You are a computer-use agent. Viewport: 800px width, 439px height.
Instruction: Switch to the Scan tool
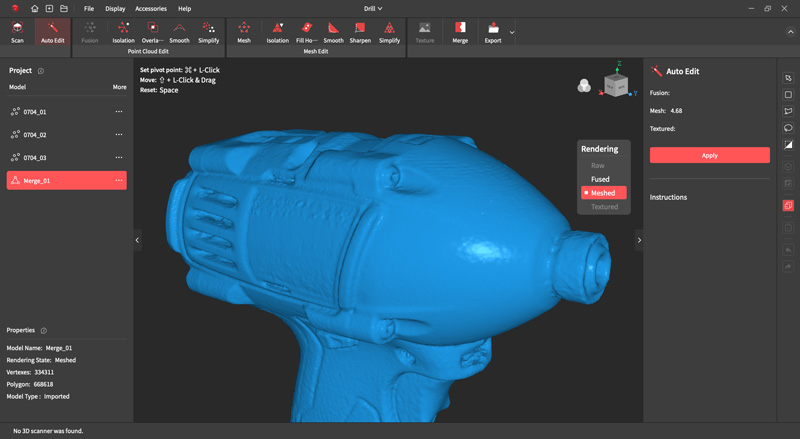(x=17, y=32)
